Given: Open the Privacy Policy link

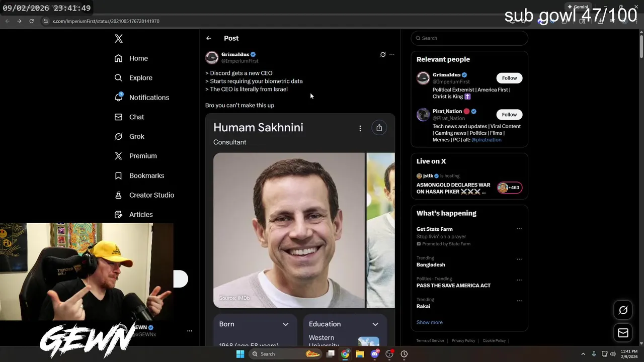Looking at the screenshot, I should click(x=463, y=340).
